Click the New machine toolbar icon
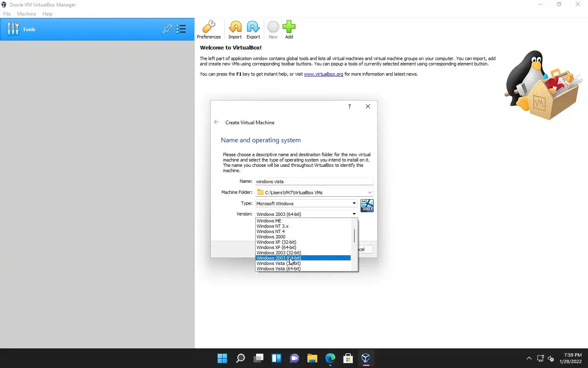 pyautogui.click(x=273, y=29)
